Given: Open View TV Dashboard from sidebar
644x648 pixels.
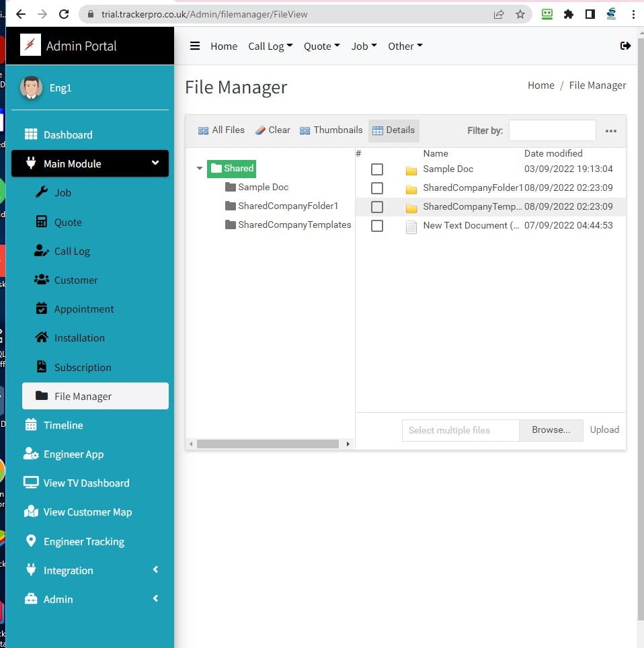Looking at the screenshot, I should click(86, 483).
